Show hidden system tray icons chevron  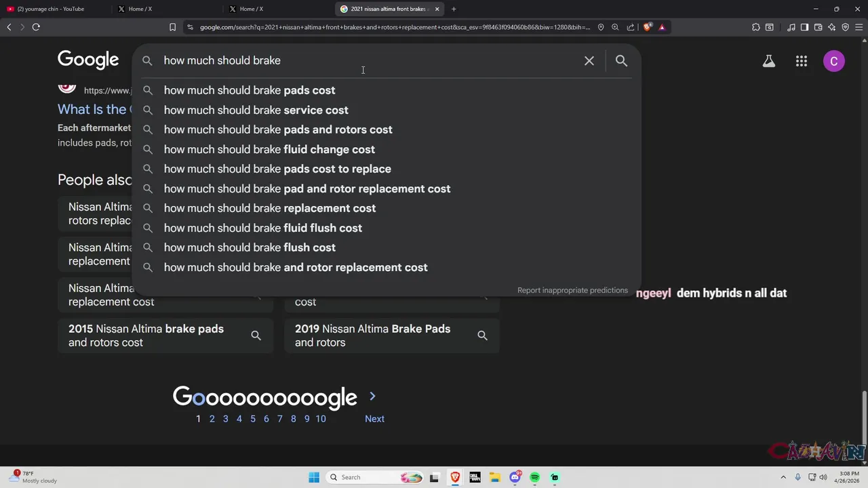[783, 477]
